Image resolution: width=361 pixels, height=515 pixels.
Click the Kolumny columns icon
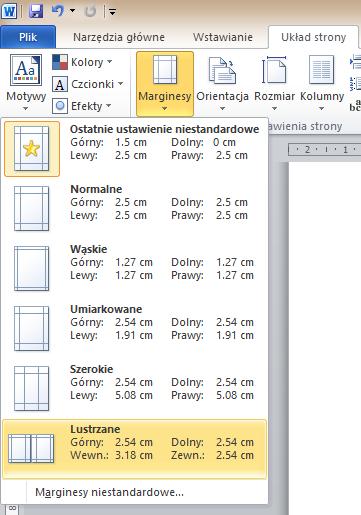[x=322, y=70]
